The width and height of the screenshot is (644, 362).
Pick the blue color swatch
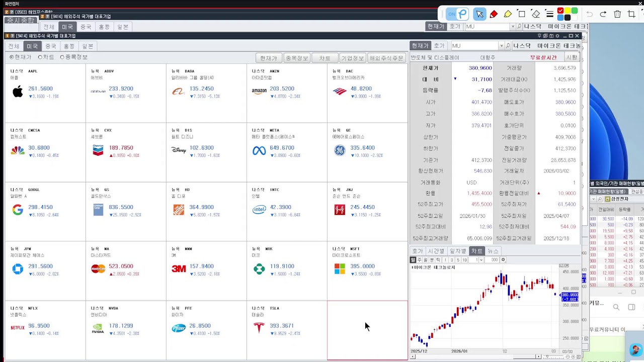coord(560,18)
